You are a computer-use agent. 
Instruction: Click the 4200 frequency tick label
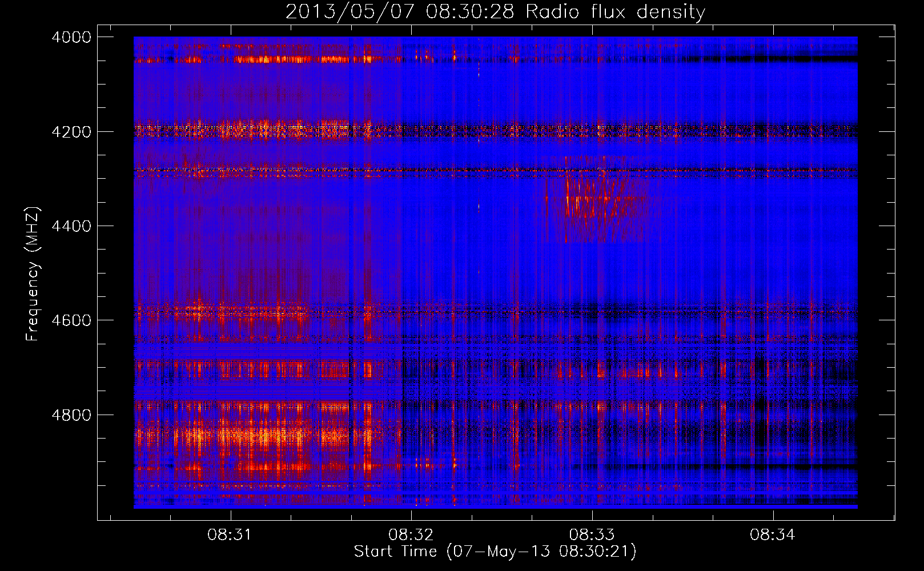(71, 131)
